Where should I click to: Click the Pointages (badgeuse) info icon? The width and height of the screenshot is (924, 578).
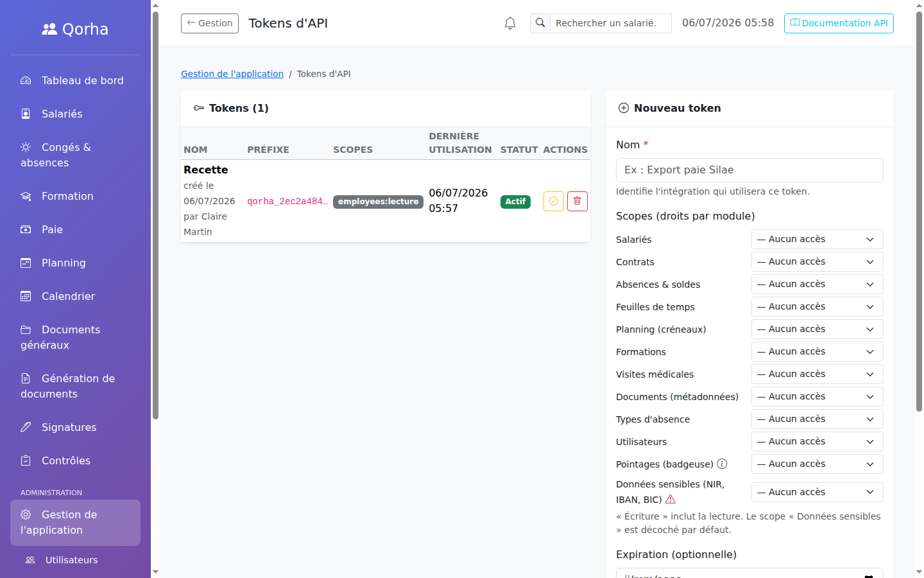[x=722, y=464]
